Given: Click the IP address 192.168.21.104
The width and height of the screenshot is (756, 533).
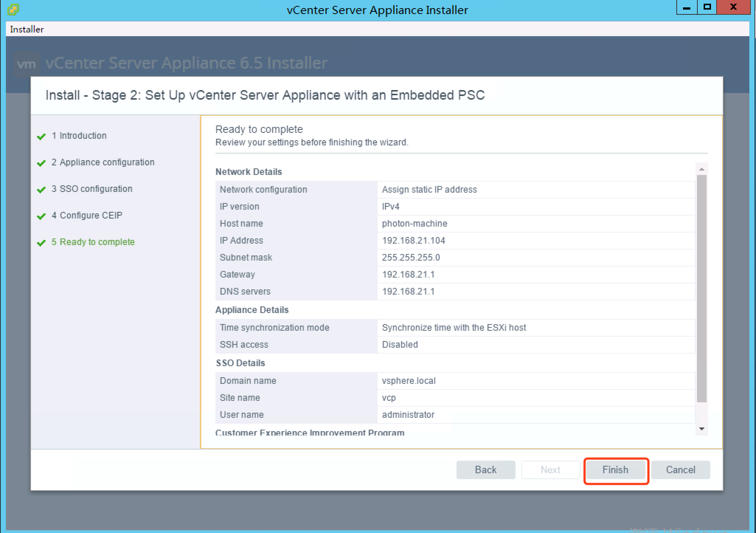Looking at the screenshot, I should (413, 240).
